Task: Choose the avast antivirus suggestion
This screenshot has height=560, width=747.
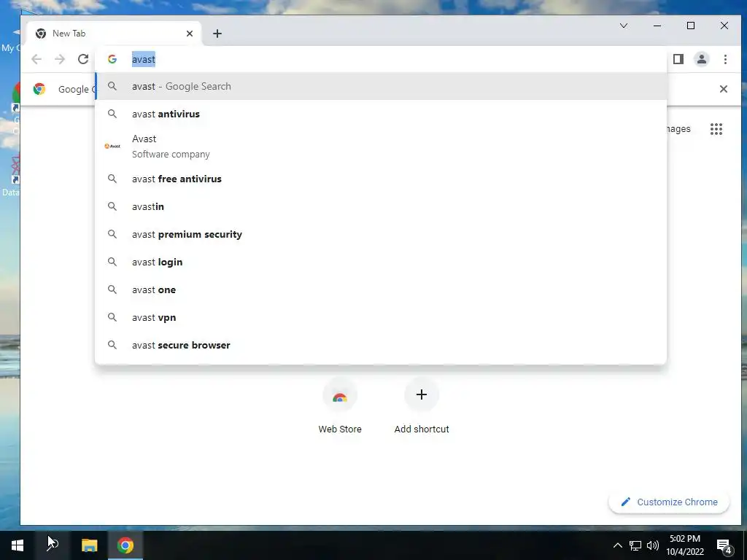Action: click(381, 114)
